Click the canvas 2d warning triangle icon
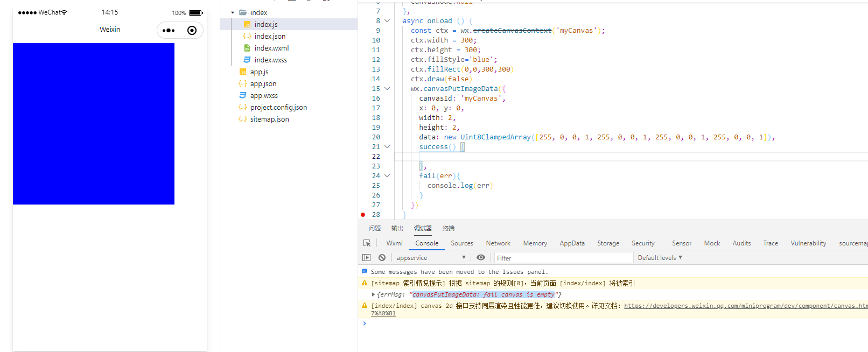The height and width of the screenshot is (352, 868). click(x=365, y=305)
